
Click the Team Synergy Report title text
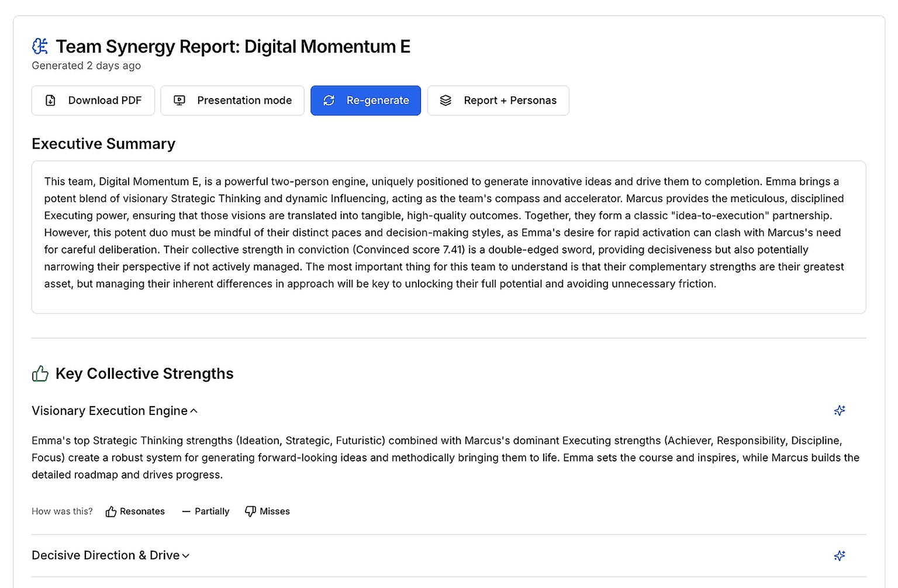(233, 46)
